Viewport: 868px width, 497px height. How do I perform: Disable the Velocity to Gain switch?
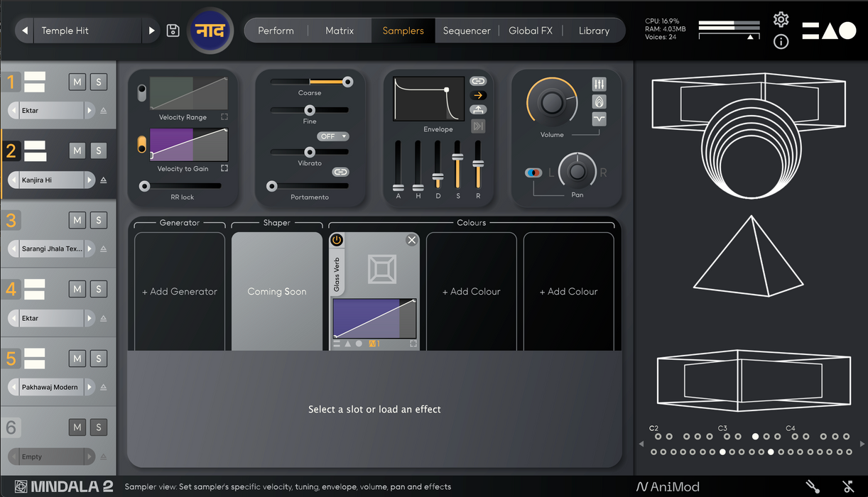tap(142, 144)
